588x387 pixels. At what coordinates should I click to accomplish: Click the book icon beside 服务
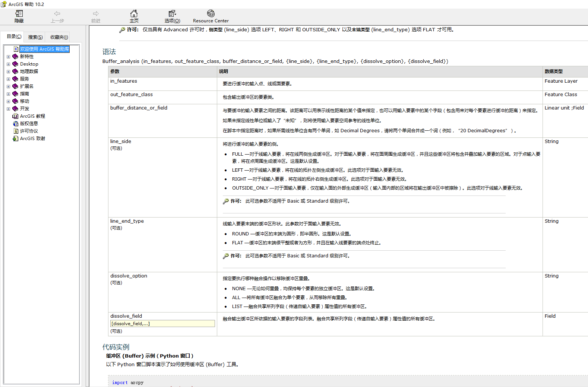(15, 79)
